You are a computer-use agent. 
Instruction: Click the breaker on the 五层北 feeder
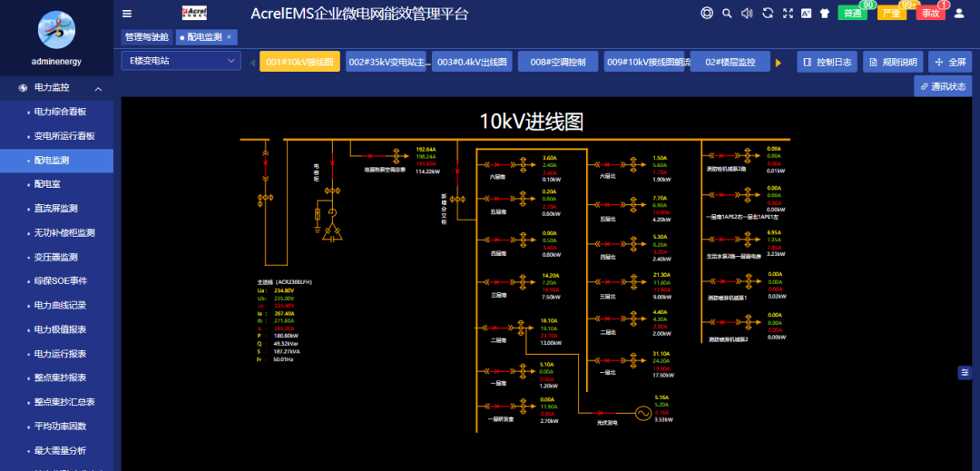click(607, 204)
